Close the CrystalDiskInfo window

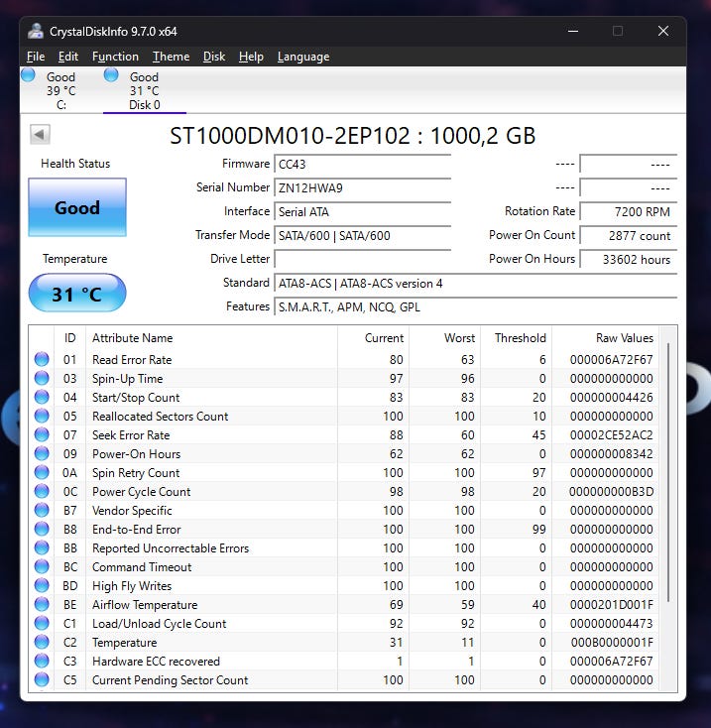click(x=663, y=31)
